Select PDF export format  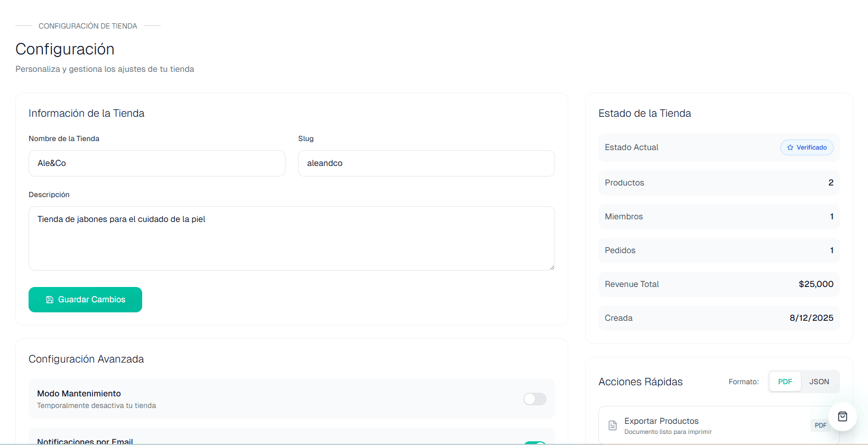point(785,382)
